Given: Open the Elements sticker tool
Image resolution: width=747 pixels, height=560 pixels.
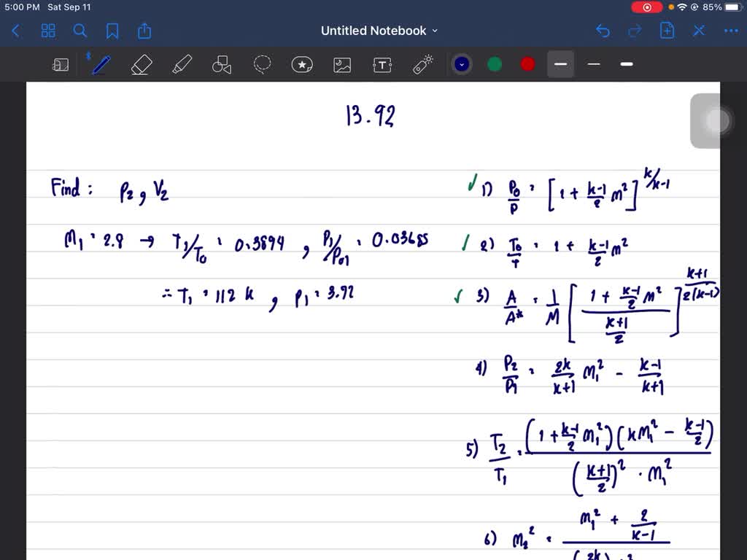Looking at the screenshot, I should 302,65.
